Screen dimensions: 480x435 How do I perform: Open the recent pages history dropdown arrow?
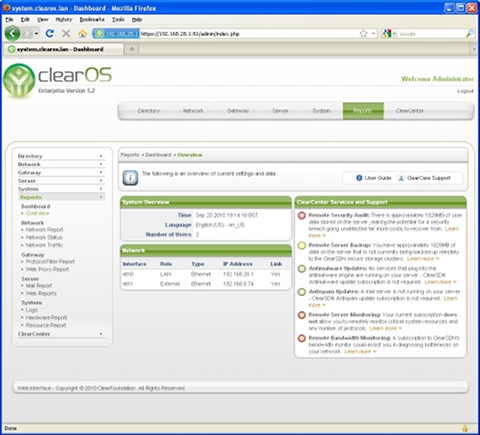pyautogui.click(x=36, y=34)
